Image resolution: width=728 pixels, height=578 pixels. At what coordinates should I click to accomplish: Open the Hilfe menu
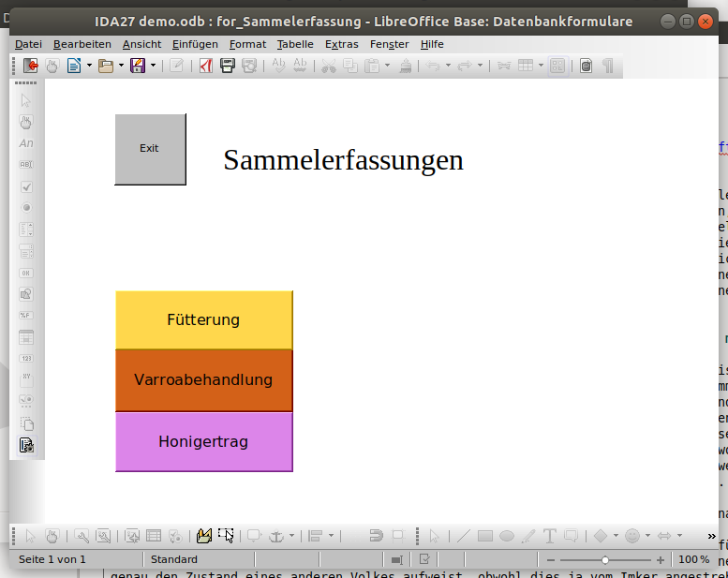(432, 44)
